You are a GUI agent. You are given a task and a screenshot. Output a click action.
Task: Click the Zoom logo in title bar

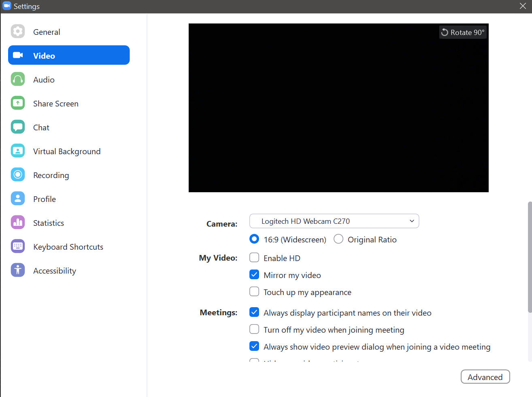click(7, 6)
